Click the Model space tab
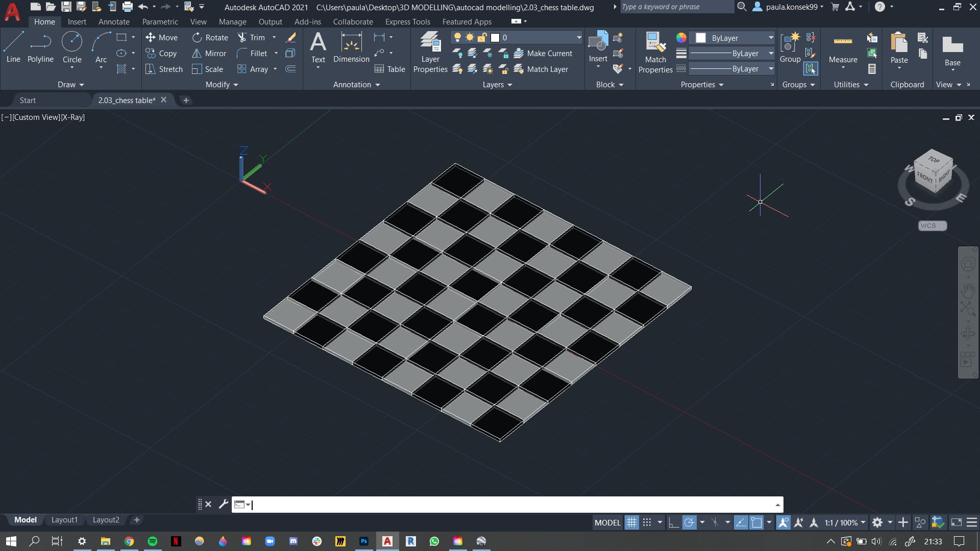The width and height of the screenshot is (980, 551). [25, 519]
